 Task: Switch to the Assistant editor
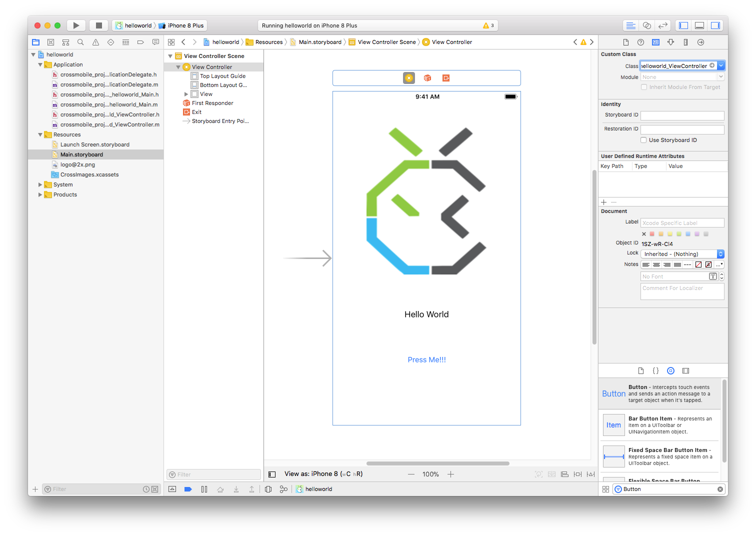tap(647, 25)
